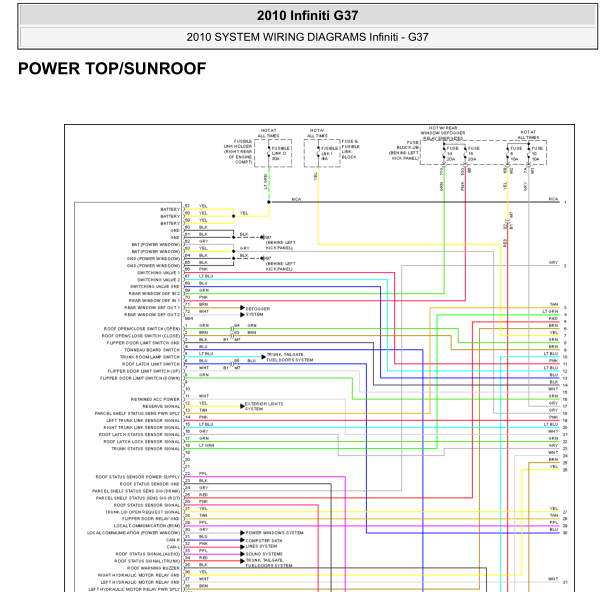Click 'RIGHT TRUNK LINK SENSOR SIGNAL' label
Screen dimensions: 602x592
click(x=142, y=427)
